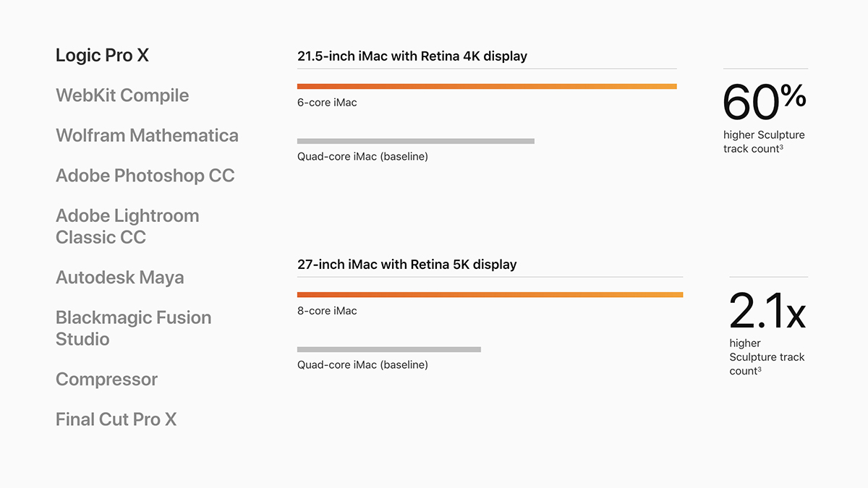Open footnote 3 beside 2.1x track count
The width and height of the screenshot is (868, 488).
(759, 369)
